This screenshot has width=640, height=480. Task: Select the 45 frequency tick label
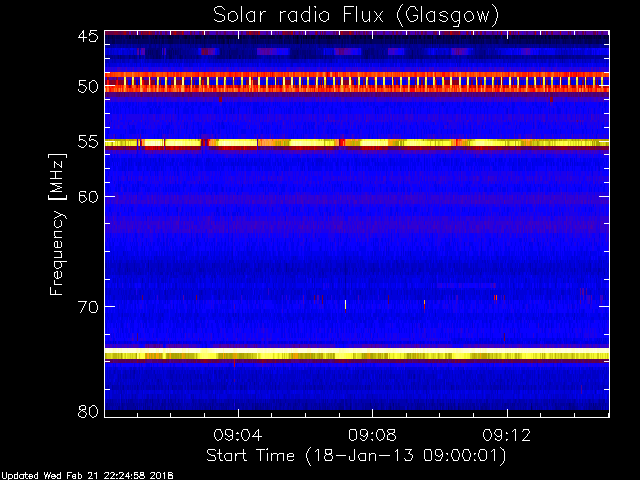[88, 36]
